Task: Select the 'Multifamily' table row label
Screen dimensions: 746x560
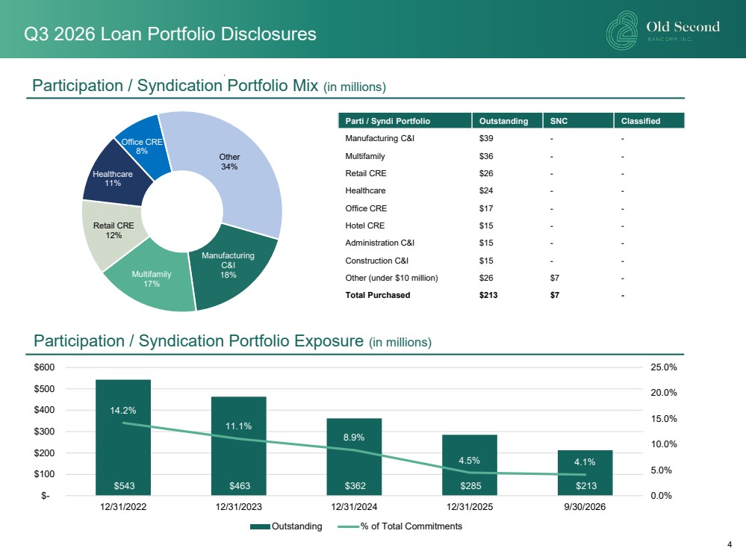Action: (365, 156)
